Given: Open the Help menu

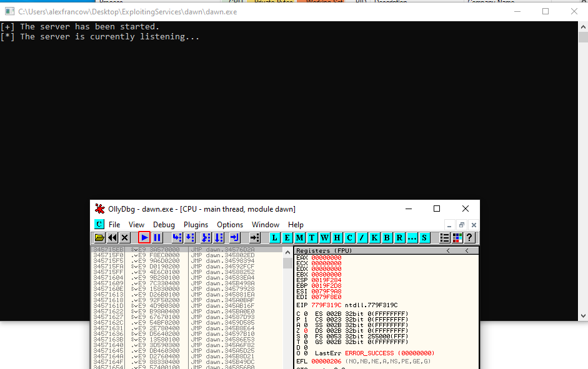Looking at the screenshot, I should tap(296, 225).
